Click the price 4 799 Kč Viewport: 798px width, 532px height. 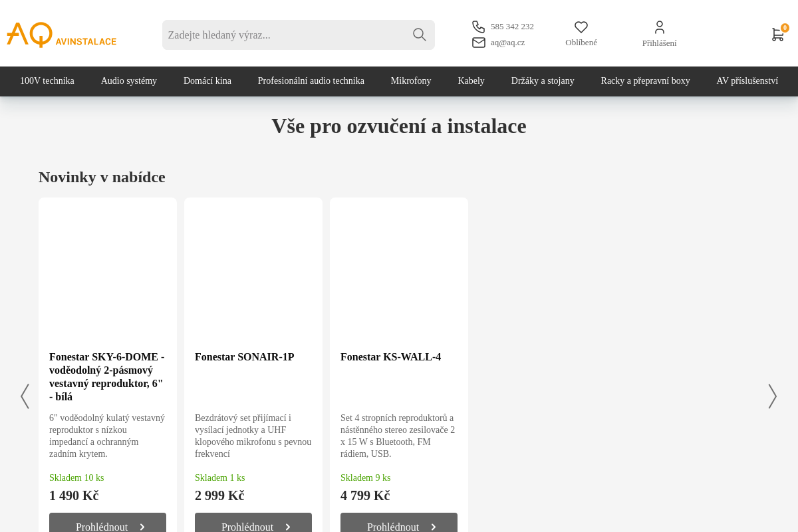[365, 495]
